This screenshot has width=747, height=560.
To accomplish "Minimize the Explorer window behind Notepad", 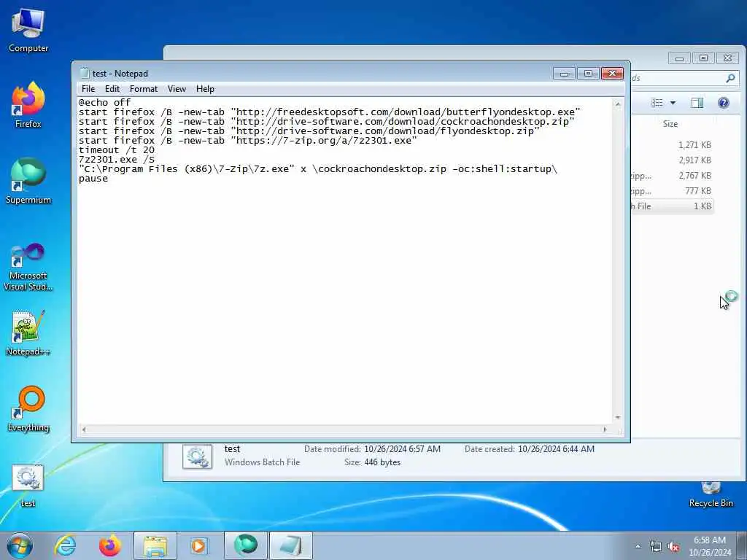I will 679,58.
